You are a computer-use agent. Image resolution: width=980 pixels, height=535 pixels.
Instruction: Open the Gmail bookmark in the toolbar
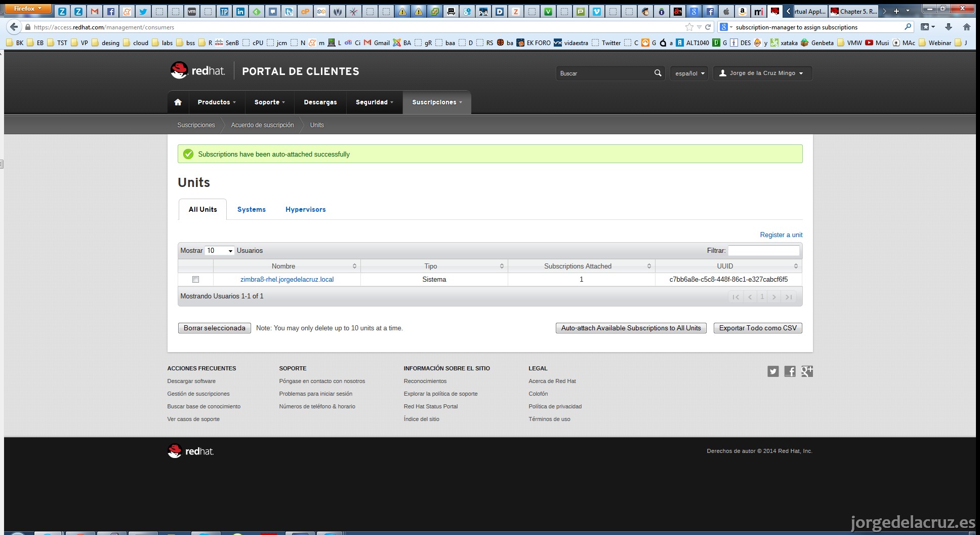377,43
